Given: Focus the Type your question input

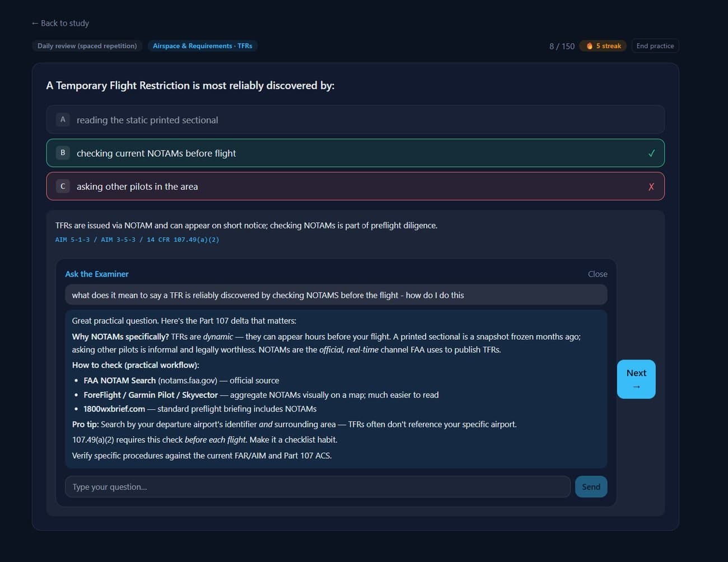Looking at the screenshot, I should pos(318,486).
